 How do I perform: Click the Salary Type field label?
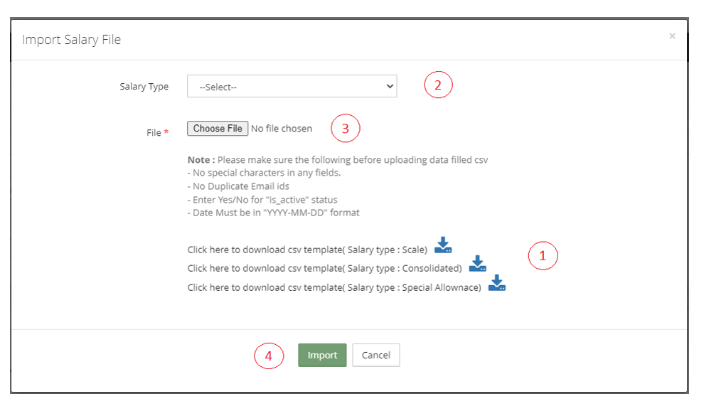(x=145, y=87)
